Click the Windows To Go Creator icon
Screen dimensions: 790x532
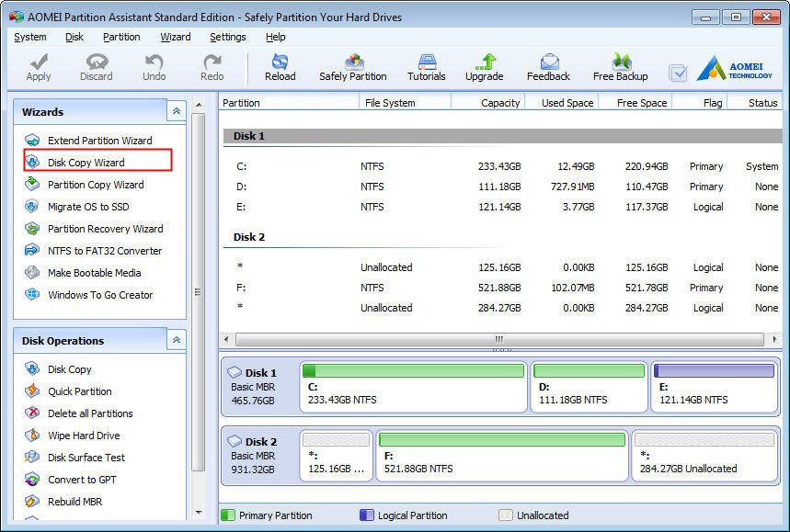(x=32, y=294)
